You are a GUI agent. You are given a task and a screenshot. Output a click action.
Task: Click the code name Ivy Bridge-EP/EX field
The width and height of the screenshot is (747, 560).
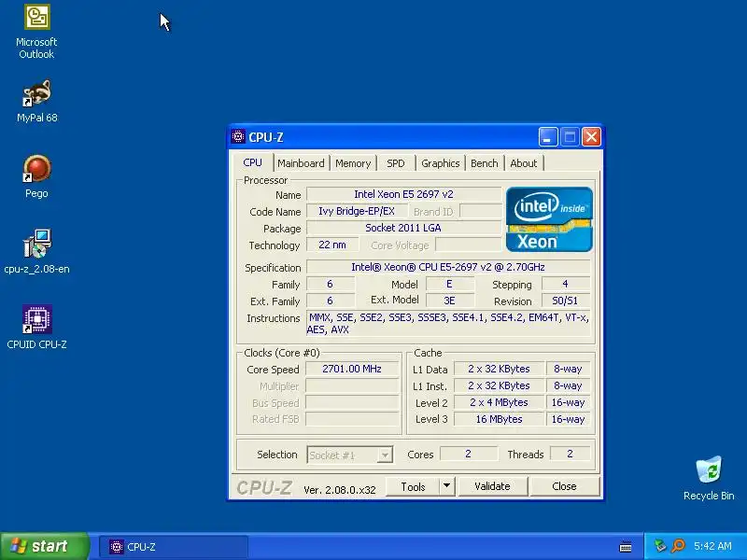357,211
